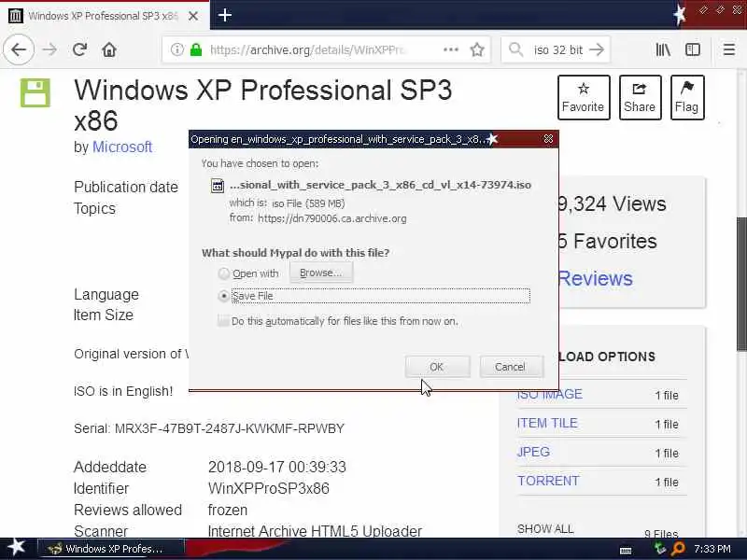Open the browser home page icon
Viewport: 747px width, 560px height.
tap(109, 49)
